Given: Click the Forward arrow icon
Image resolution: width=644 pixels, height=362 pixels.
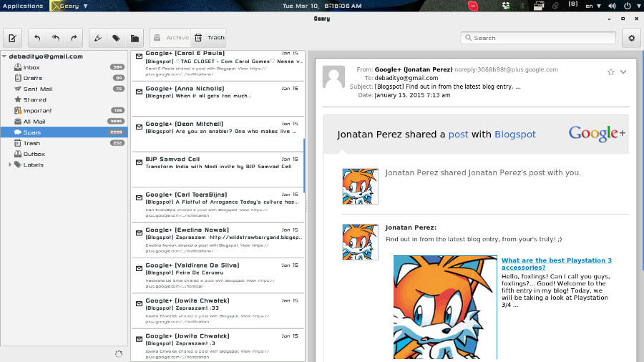Looking at the screenshot, I should (74, 38).
